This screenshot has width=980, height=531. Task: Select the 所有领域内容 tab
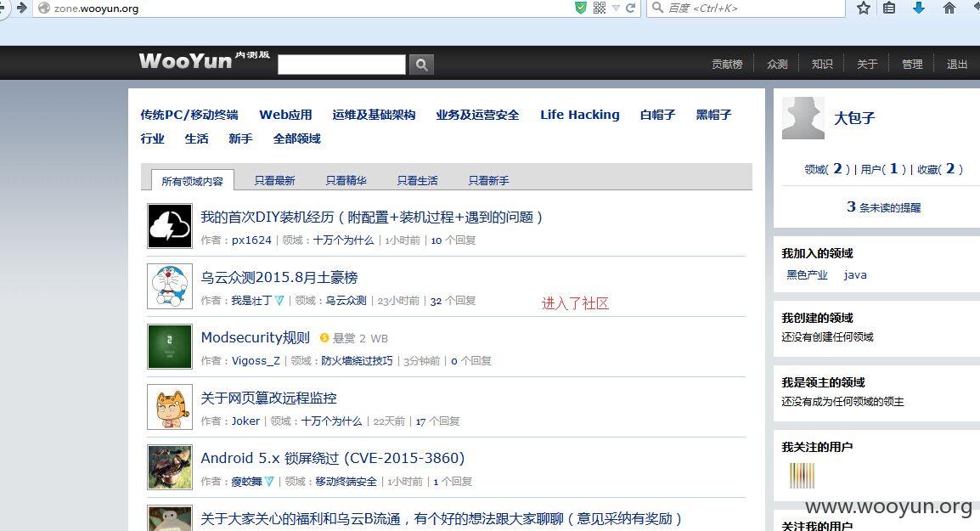(x=193, y=180)
